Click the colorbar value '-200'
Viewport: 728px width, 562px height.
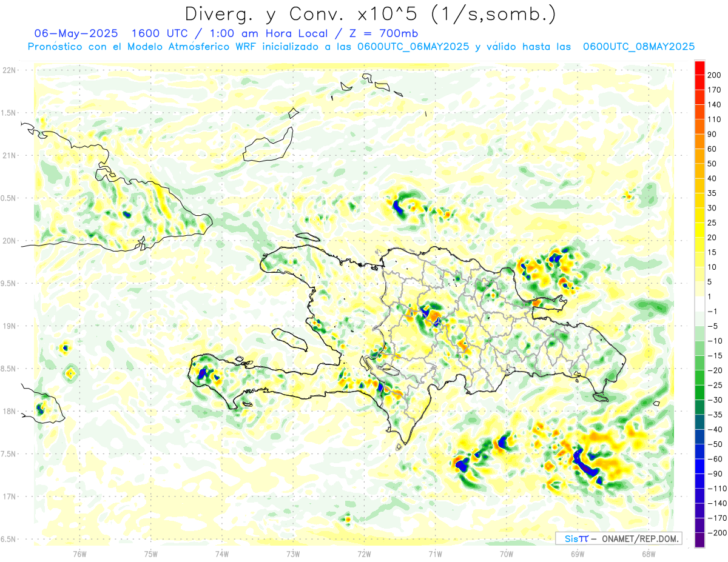(x=716, y=533)
